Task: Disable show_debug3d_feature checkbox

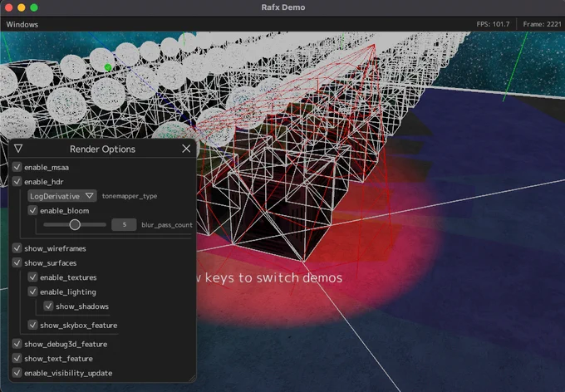Action: coord(17,344)
